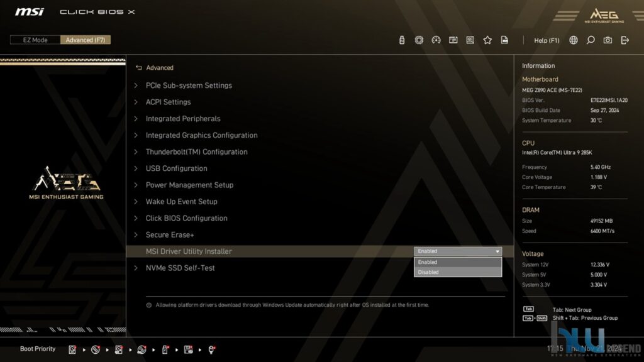
Task: Select the Advanced (F7) tab
Action: pyautogui.click(x=86, y=40)
